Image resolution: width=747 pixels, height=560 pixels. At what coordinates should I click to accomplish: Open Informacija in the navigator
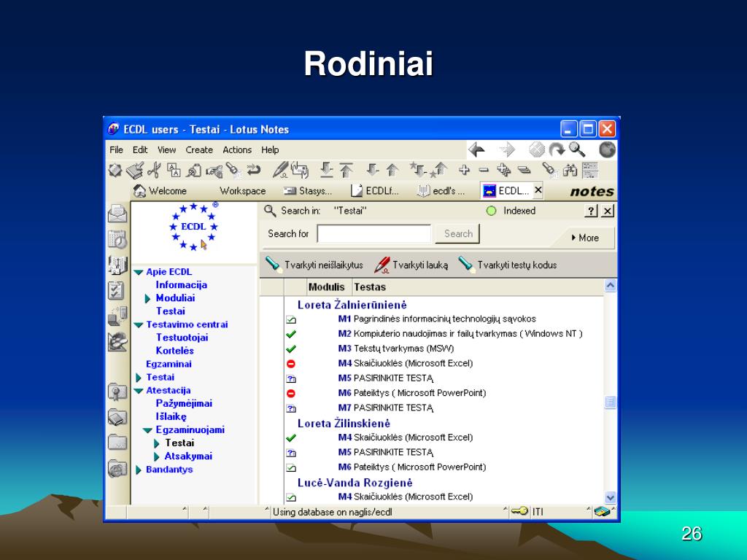coord(181,285)
